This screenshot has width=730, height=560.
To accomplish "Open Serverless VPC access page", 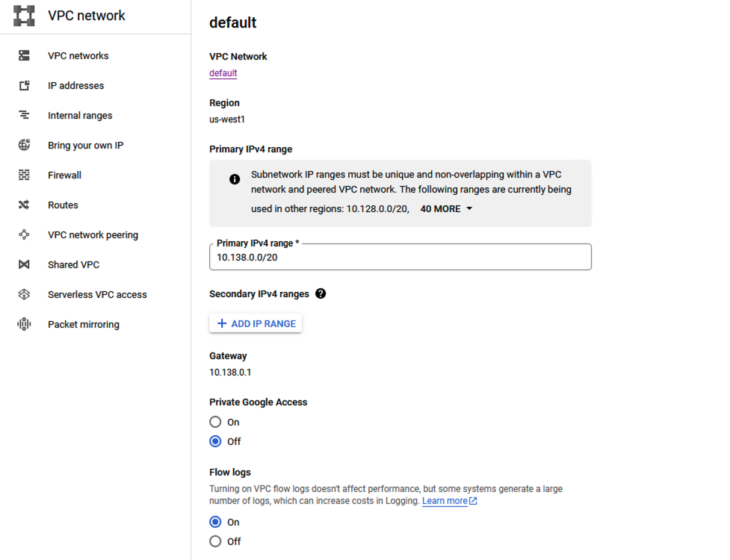I will click(x=96, y=294).
